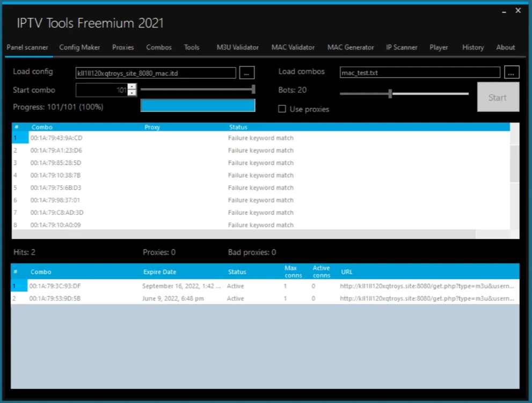Decrease Start combo stepper value

coord(132,93)
